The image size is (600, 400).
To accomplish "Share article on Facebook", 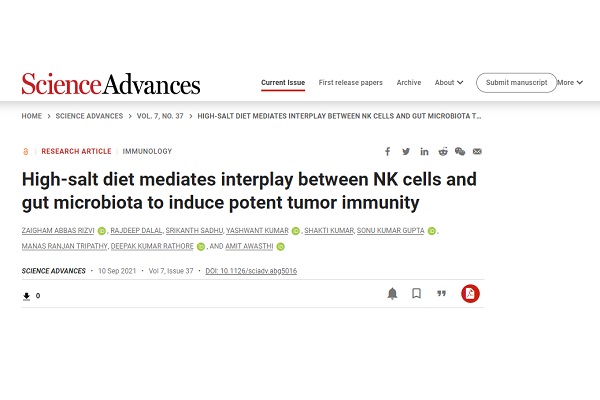I will 388,152.
